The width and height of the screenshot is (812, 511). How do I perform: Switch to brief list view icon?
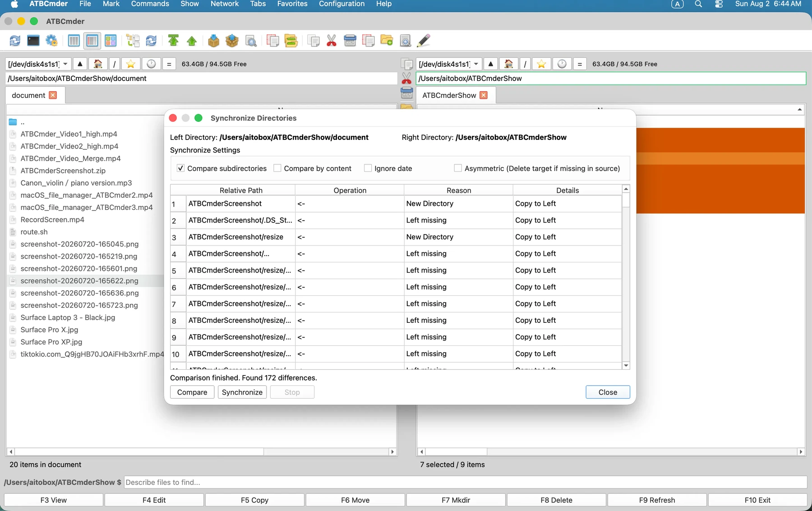click(74, 41)
